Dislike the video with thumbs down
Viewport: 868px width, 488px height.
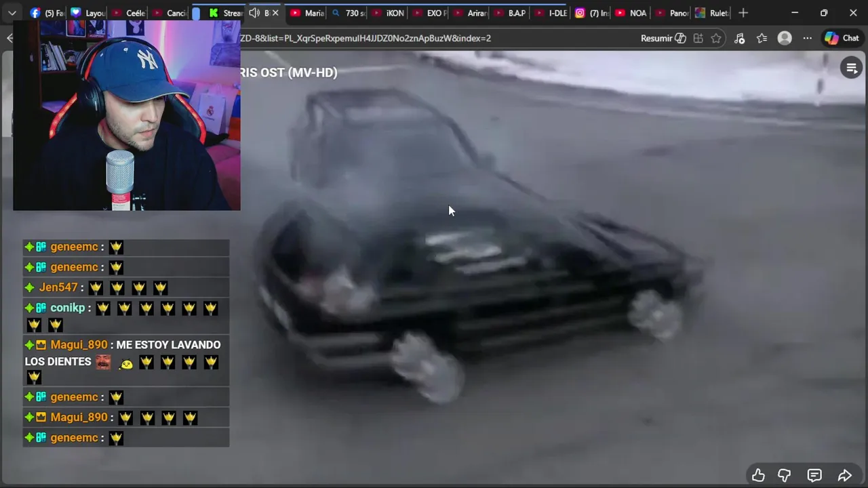pyautogui.click(x=785, y=475)
